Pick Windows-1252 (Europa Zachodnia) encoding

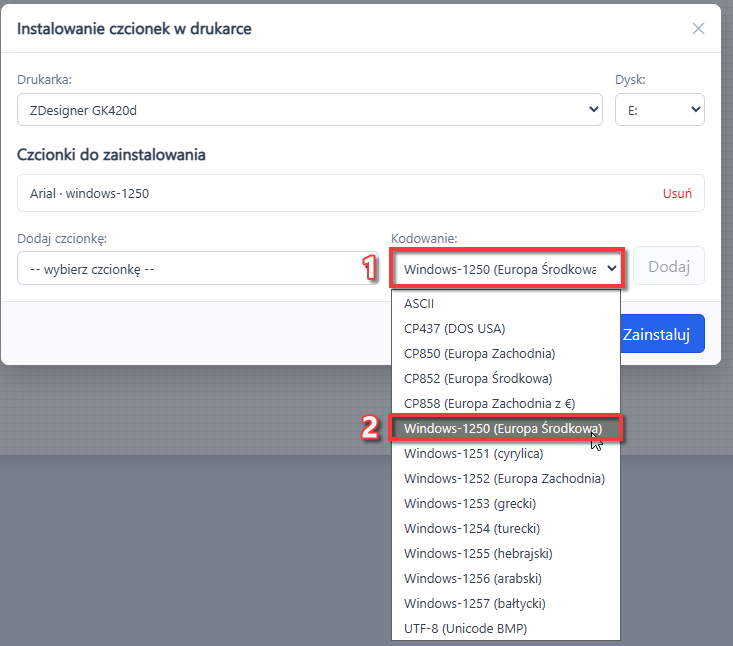506,479
